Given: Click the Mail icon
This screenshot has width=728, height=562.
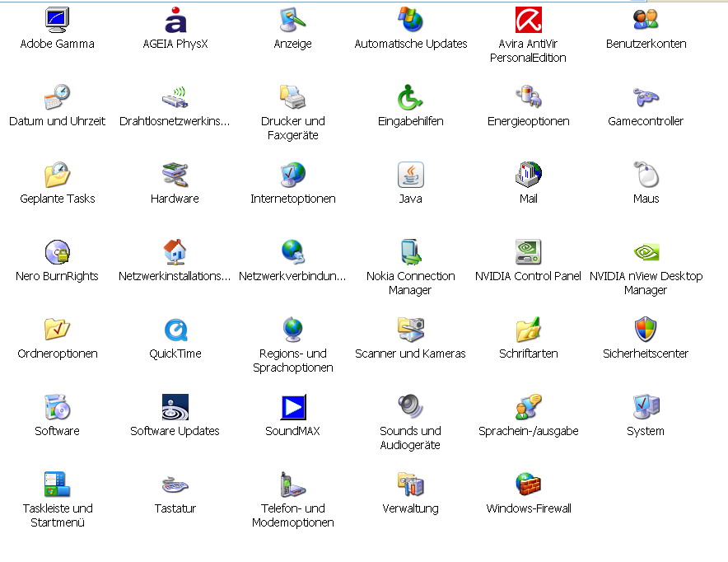Looking at the screenshot, I should 529,175.
